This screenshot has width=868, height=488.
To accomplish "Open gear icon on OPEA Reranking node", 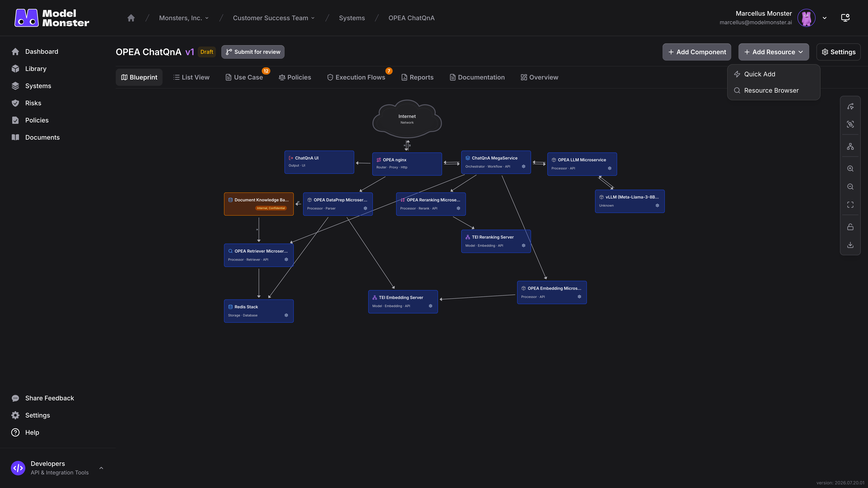I will (x=458, y=208).
